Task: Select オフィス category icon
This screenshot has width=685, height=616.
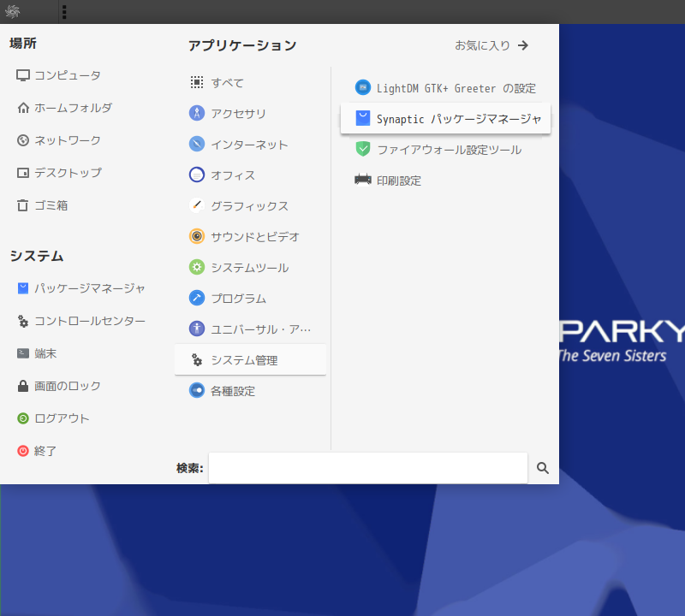Action: coord(197,175)
